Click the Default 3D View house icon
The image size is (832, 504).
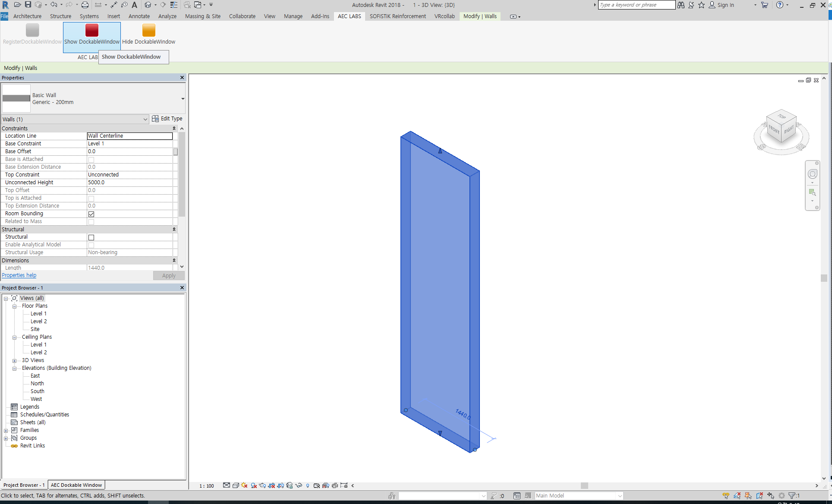148,5
